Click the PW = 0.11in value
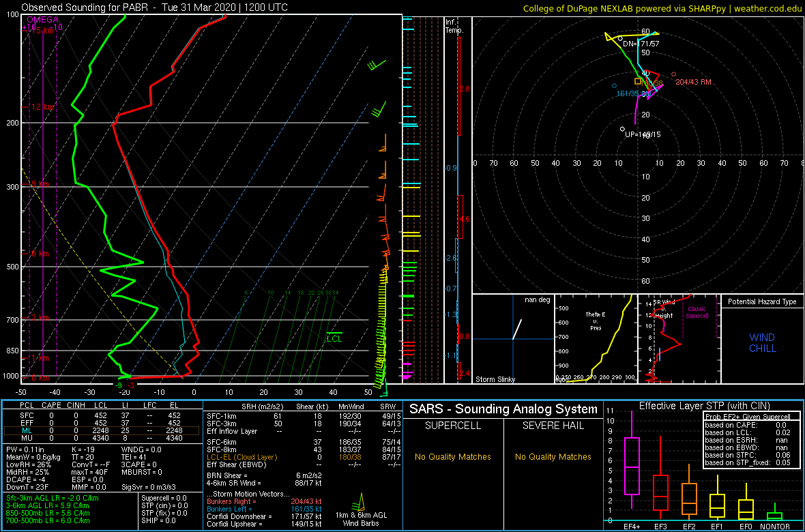 coord(25,450)
